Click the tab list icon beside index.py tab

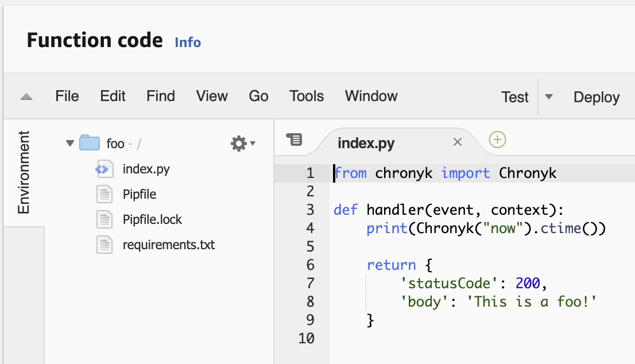pos(294,140)
